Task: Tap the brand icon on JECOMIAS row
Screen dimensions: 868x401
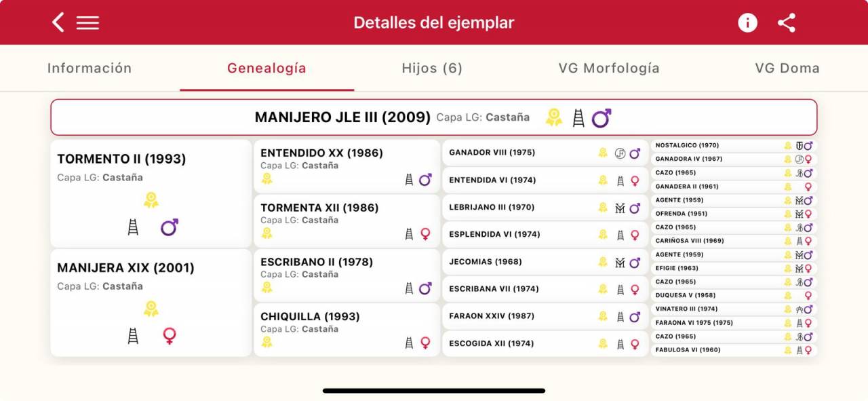Action: [620, 262]
